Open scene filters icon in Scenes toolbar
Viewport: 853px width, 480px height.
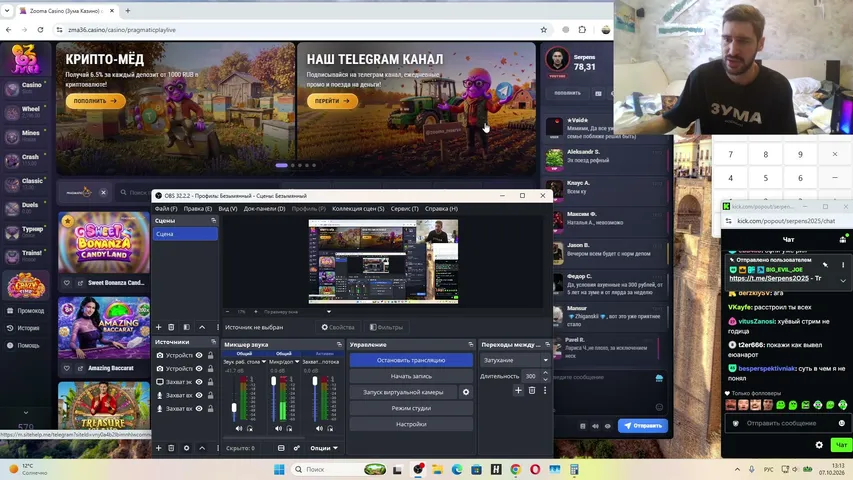(187, 327)
